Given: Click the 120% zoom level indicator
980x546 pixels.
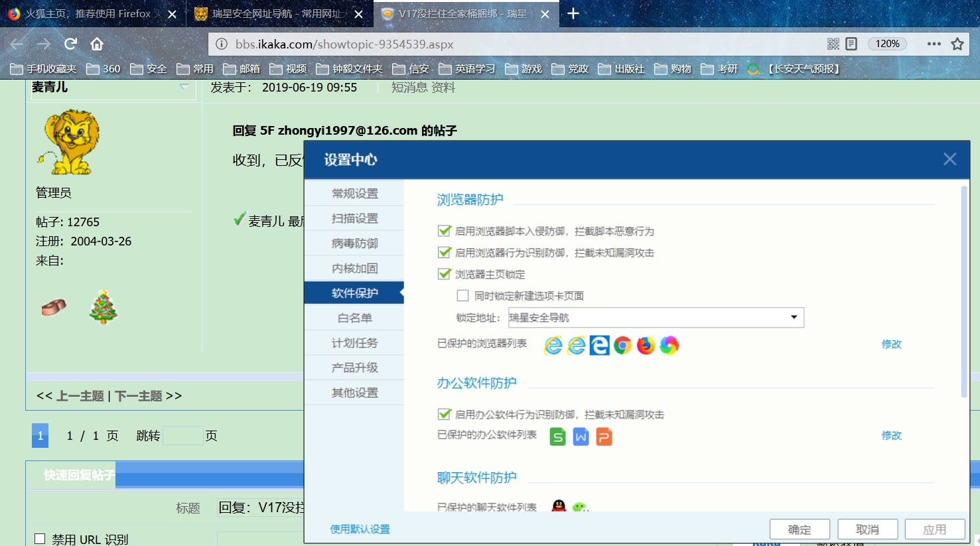Looking at the screenshot, I should 887,44.
